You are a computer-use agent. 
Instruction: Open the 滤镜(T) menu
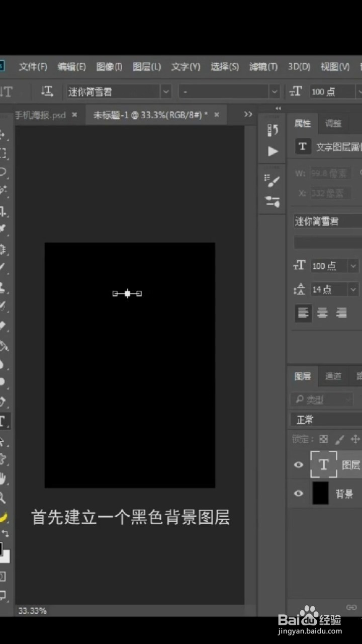click(x=263, y=66)
